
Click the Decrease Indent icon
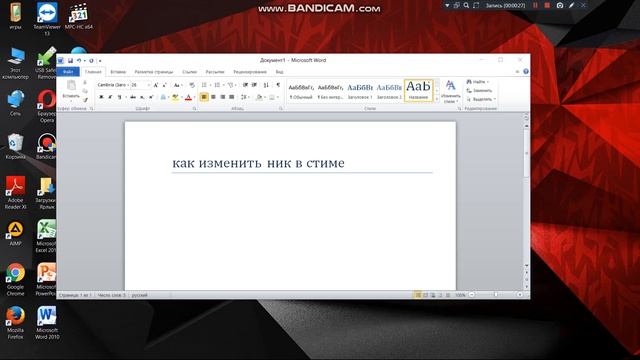coord(245,85)
